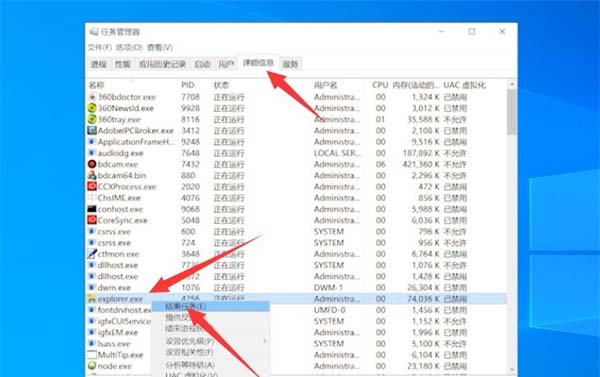Select the lsass.exe process name
600x377 pixels.
(114, 343)
